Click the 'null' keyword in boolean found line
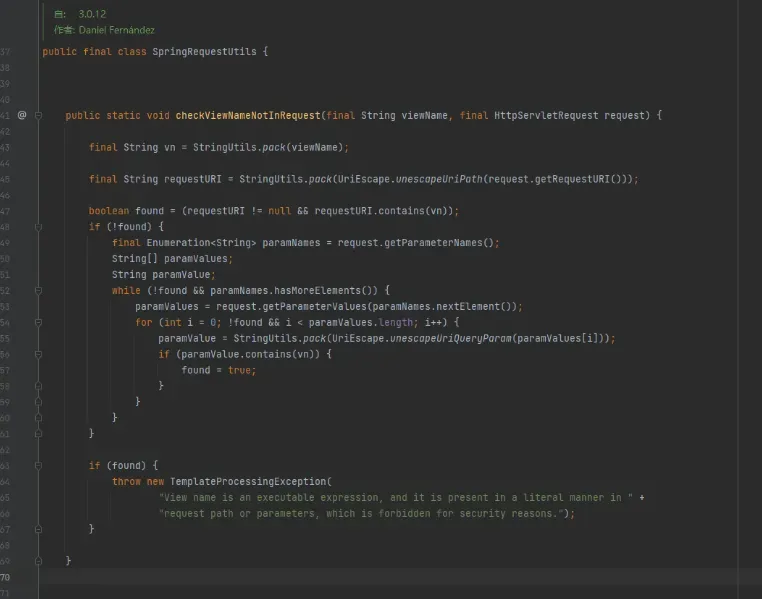Image resolution: width=762 pixels, height=599 pixels. click(x=279, y=211)
